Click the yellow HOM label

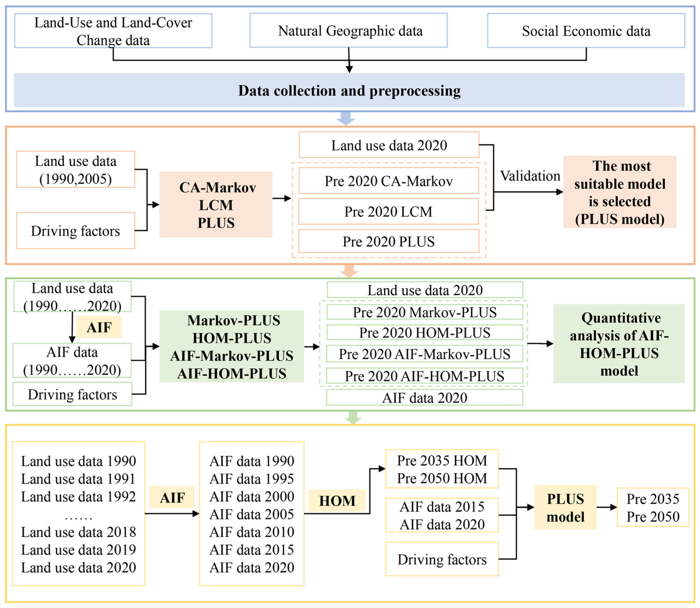[x=337, y=501]
